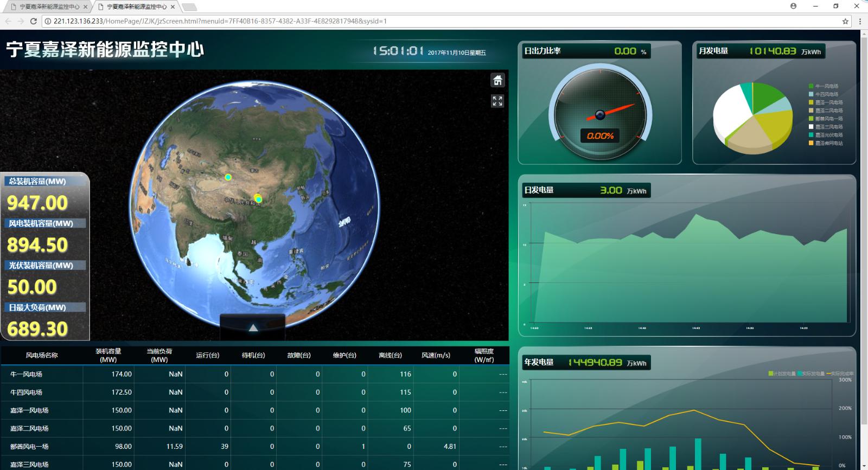Click the 174.00 installed capacity value

point(122,374)
